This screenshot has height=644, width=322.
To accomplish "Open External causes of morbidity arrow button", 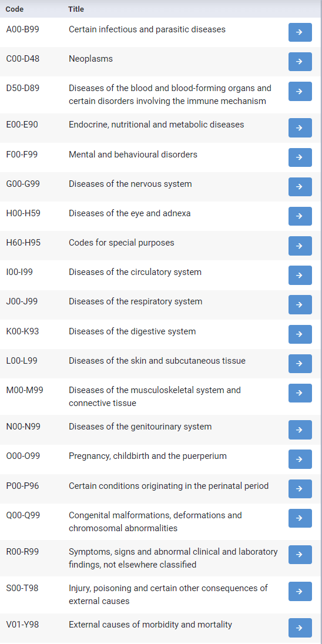I will (300, 628).
